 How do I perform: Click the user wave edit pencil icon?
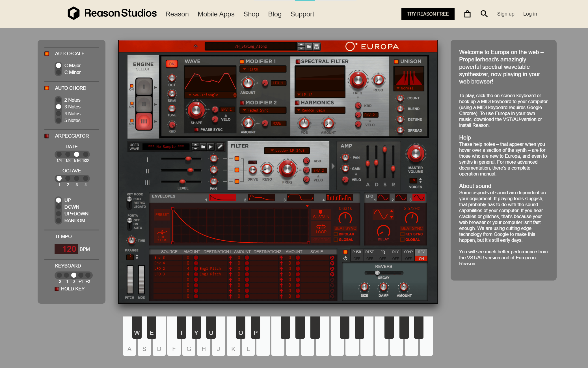point(220,147)
